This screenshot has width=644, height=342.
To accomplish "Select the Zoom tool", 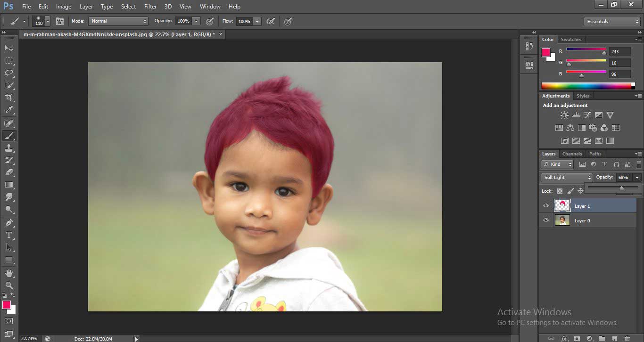I will 8,285.
